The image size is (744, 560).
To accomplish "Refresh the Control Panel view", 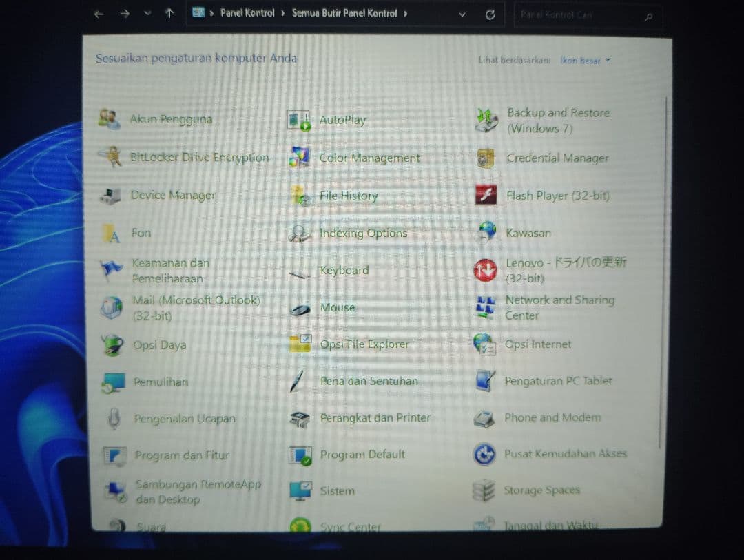I will click(x=489, y=13).
